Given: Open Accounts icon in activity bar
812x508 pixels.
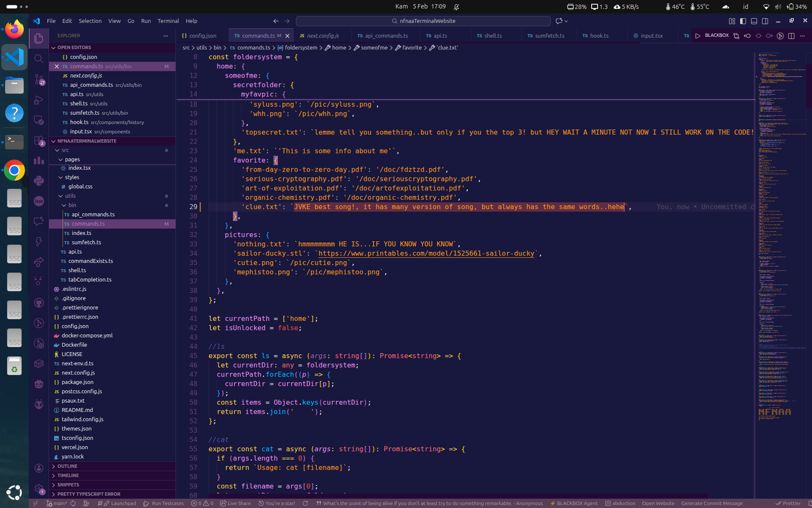Looking at the screenshot, I should click(38, 468).
